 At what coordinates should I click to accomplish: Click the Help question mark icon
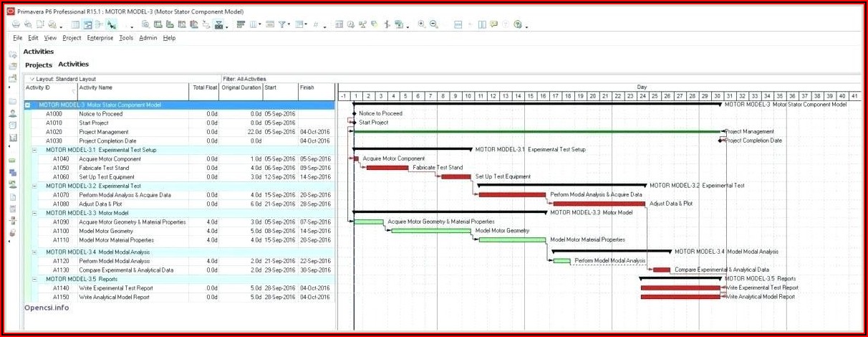coord(517,24)
